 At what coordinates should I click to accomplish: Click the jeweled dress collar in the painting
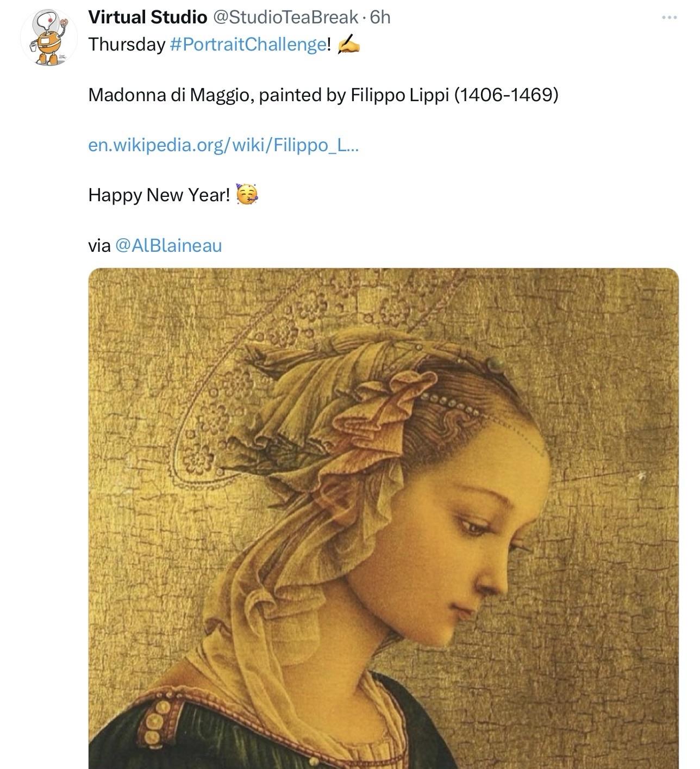pyautogui.click(x=159, y=719)
